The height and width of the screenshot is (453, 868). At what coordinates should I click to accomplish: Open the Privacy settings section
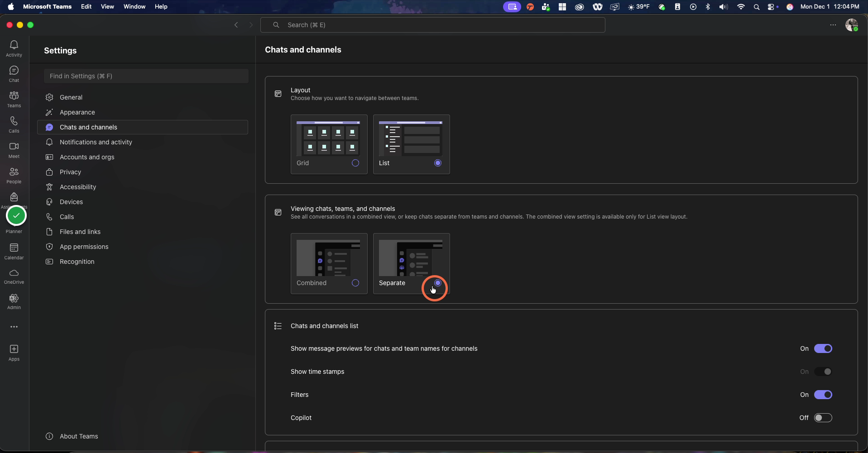(x=143, y=172)
